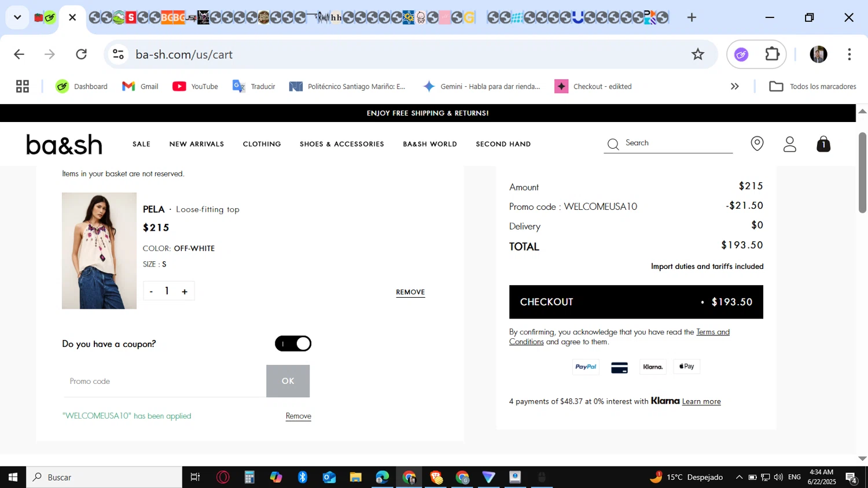Open the Chrome profile avatar
Screen dimensions: 868x488
[x=818, y=54]
